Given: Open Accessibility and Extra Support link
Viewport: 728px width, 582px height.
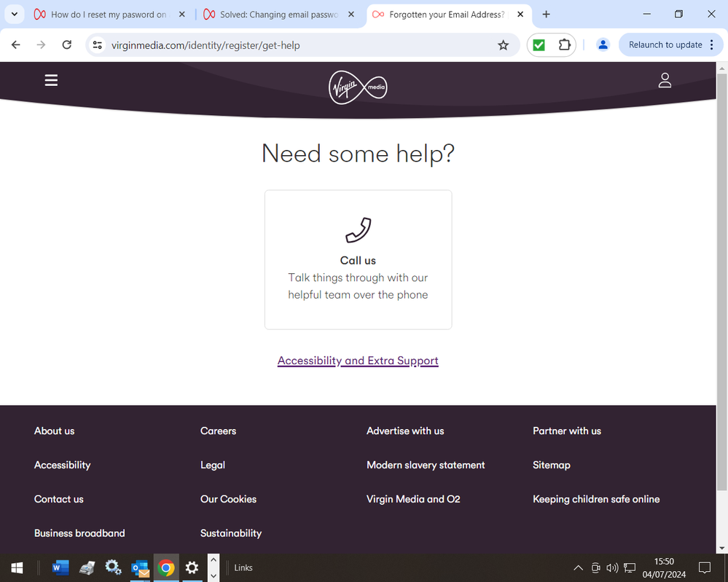Looking at the screenshot, I should (x=358, y=361).
